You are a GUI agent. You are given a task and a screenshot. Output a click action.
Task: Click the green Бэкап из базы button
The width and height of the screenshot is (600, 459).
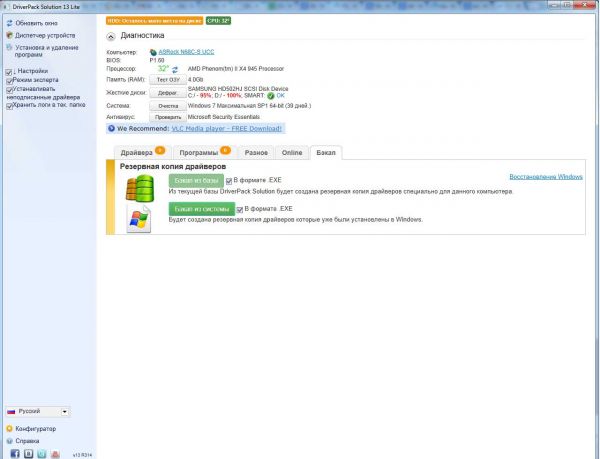coord(196,181)
